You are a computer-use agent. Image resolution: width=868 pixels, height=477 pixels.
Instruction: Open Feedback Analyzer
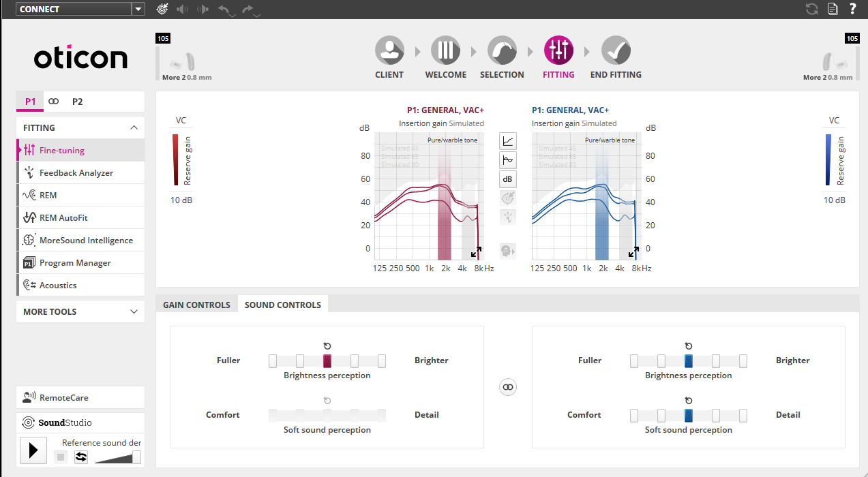click(80, 172)
